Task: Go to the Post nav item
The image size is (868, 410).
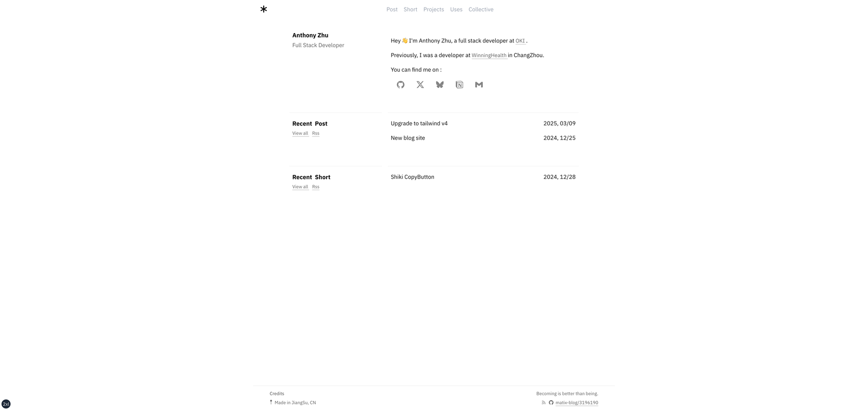Action: [x=392, y=10]
